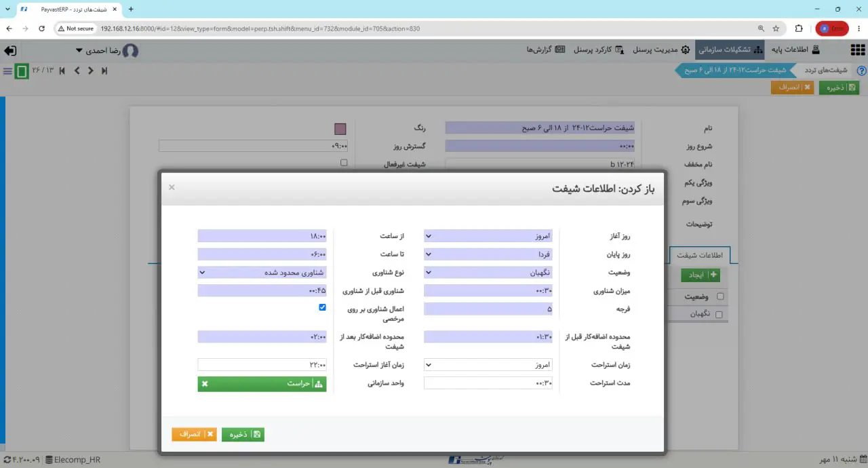The height and width of the screenshot is (468, 868).
Task: Click the مدت استراحت field
Action: pyautogui.click(x=488, y=383)
